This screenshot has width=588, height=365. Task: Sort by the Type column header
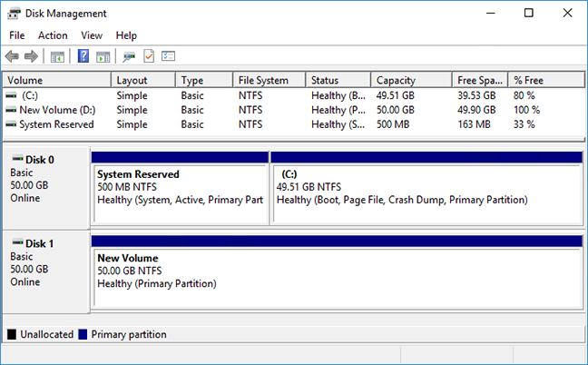[204, 80]
